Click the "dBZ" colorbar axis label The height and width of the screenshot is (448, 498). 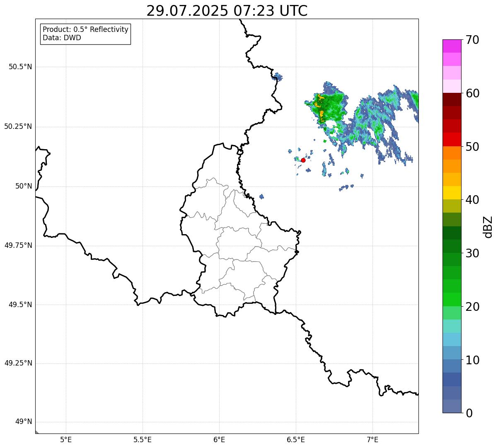click(x=488, y=227)
